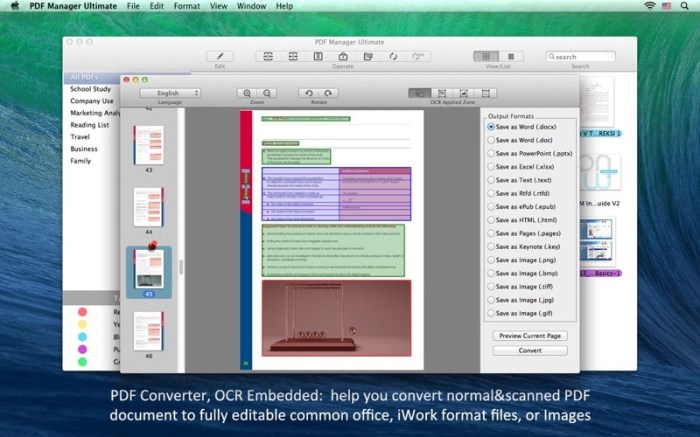700x437 pixels.
Task: Select the empty frame OCR zone tool
Action: [x=486, y=93]
